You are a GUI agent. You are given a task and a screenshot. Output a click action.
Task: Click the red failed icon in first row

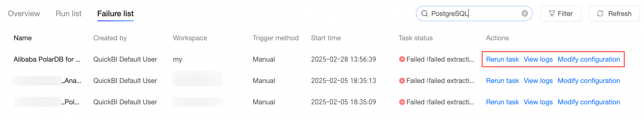[402, 59]
